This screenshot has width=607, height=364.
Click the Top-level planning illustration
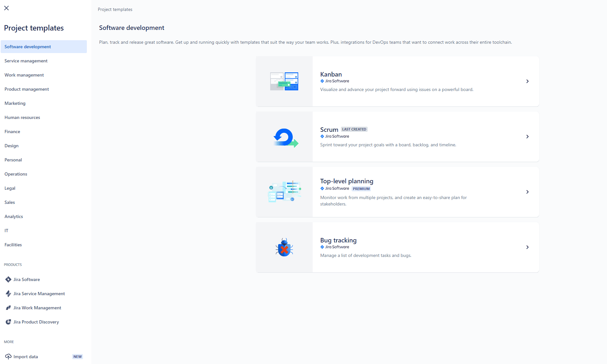click(285, 192)
